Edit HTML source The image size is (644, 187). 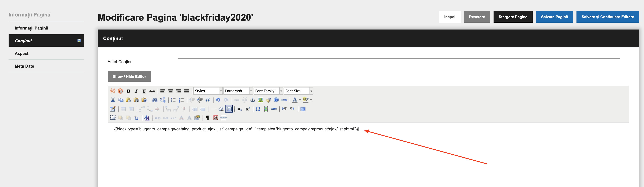(284, 100)
